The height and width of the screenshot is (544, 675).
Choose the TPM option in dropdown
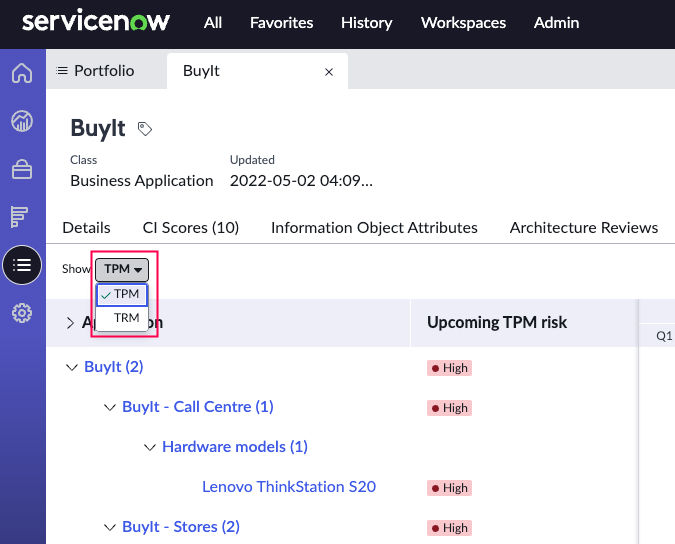[122, 294]
